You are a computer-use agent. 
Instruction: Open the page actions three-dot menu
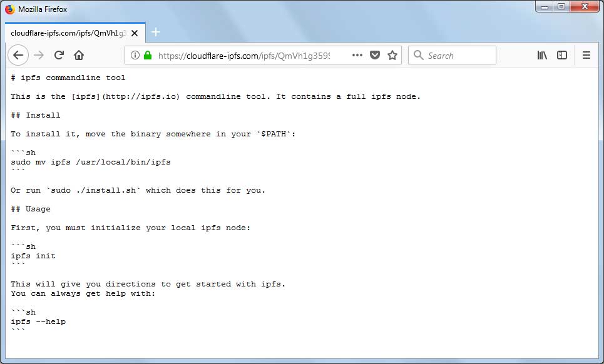357,55
